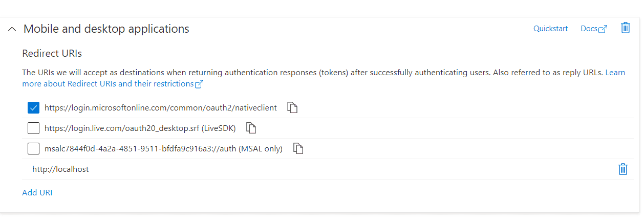Click the Add URI link
Image resolution: width=644 pixels, height=223 pixels.
[37, 193]
